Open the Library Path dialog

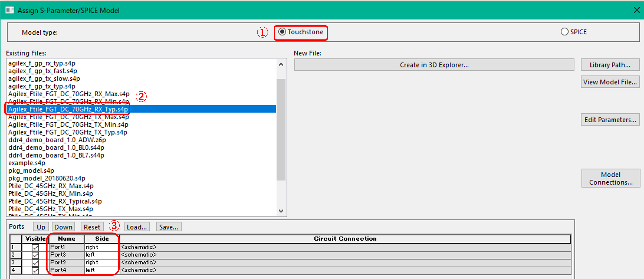(x=610, y=65)
